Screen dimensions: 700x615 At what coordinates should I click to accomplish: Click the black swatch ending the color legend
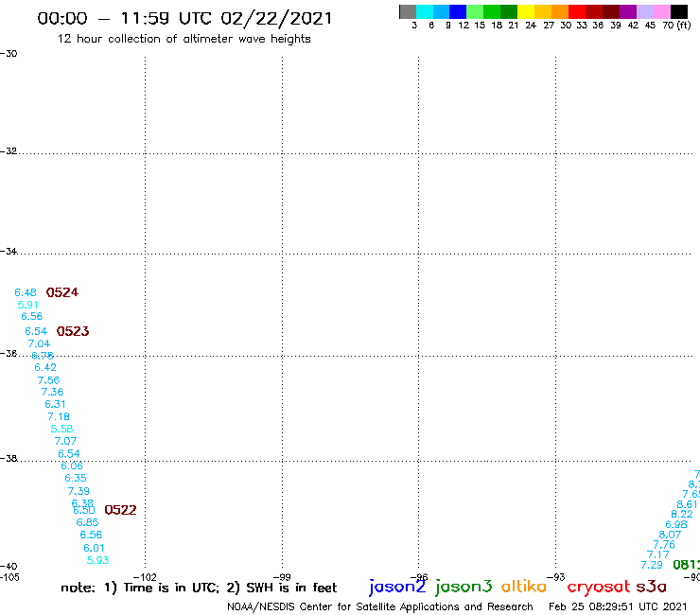click(x=678, y=11)
